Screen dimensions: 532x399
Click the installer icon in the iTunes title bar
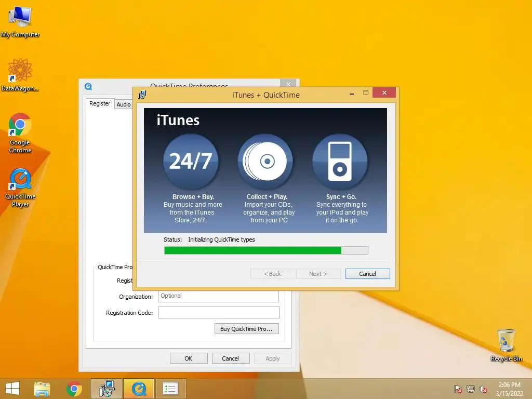142,95
